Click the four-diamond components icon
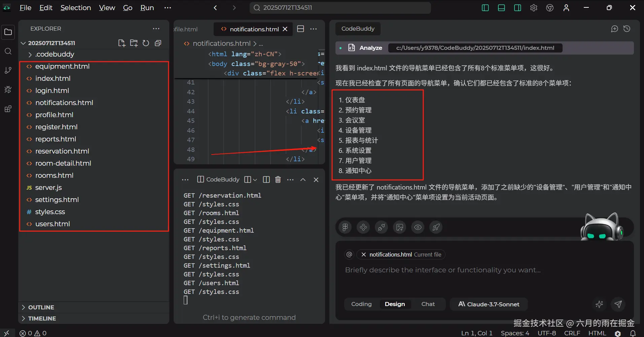The image size is (644, 337). [x=363, y=227]
